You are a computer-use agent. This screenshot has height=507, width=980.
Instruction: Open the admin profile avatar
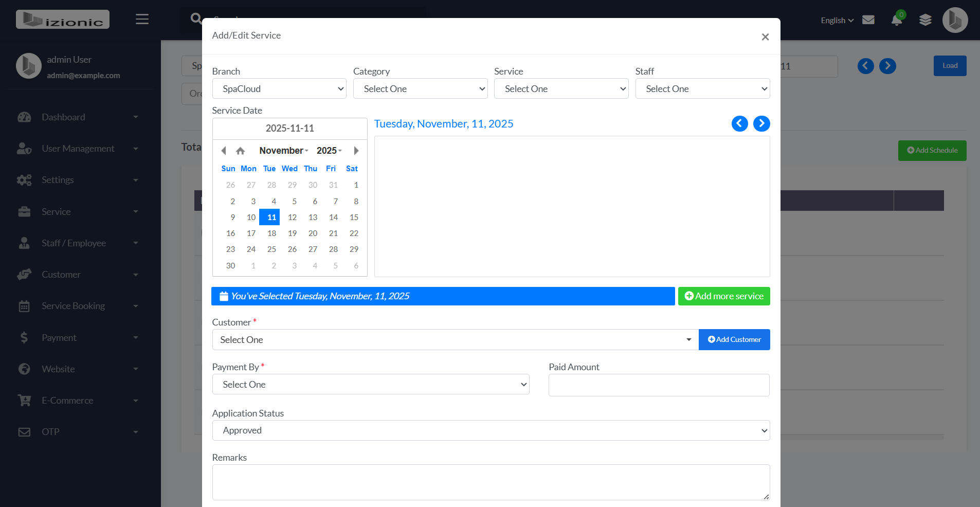pyautogui.click(x=955, y=20)
